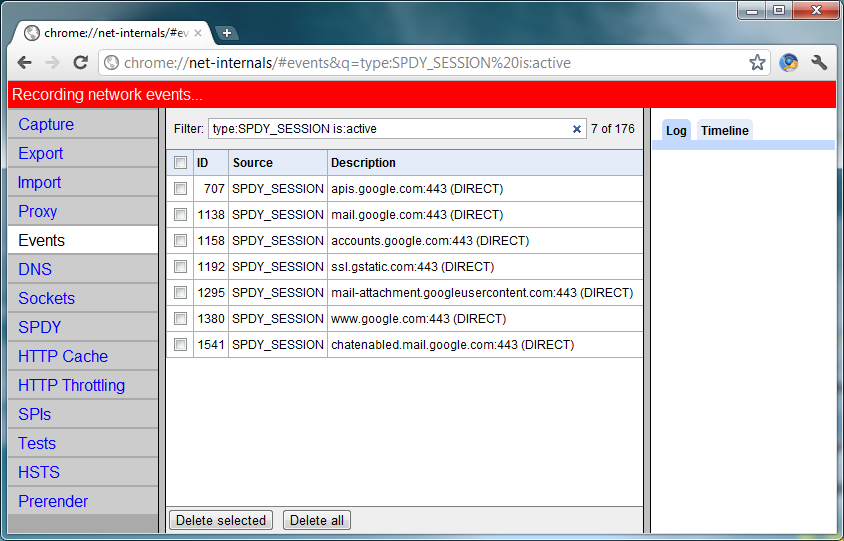Open the DNS tab

point(83,269)
